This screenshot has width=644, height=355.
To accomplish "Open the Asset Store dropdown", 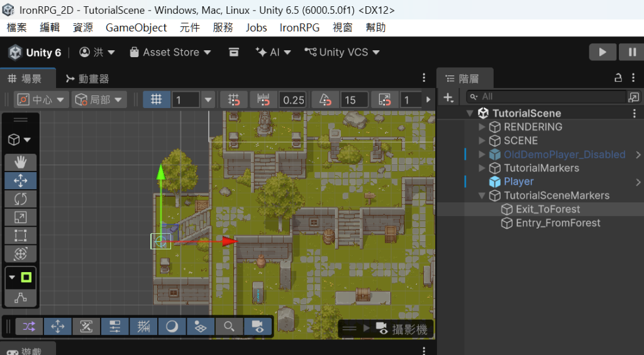I will click(170, 52).
